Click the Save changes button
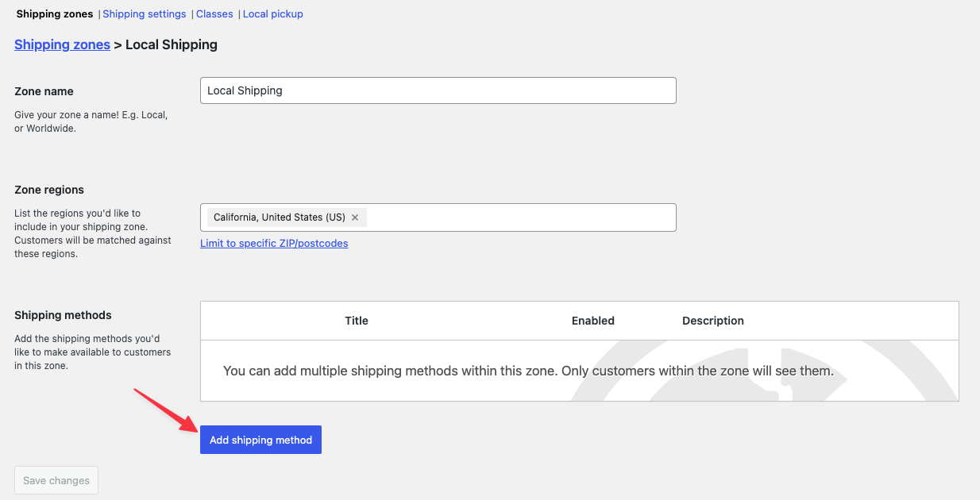The height and width of the screenshot is (500, 980). 56,480
